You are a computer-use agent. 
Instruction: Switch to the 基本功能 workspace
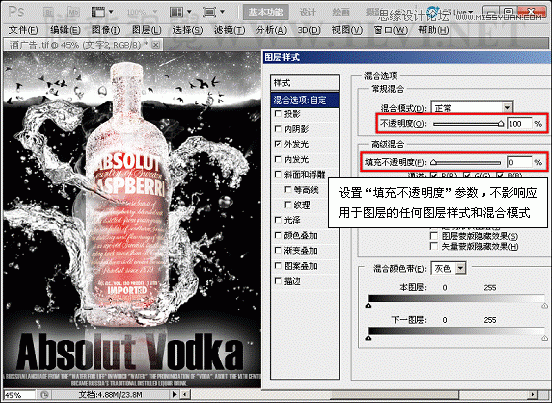coord(266,12)
